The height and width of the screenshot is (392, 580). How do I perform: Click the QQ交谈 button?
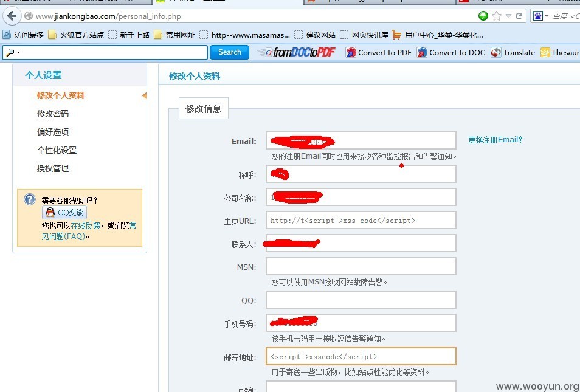point(64,212)
